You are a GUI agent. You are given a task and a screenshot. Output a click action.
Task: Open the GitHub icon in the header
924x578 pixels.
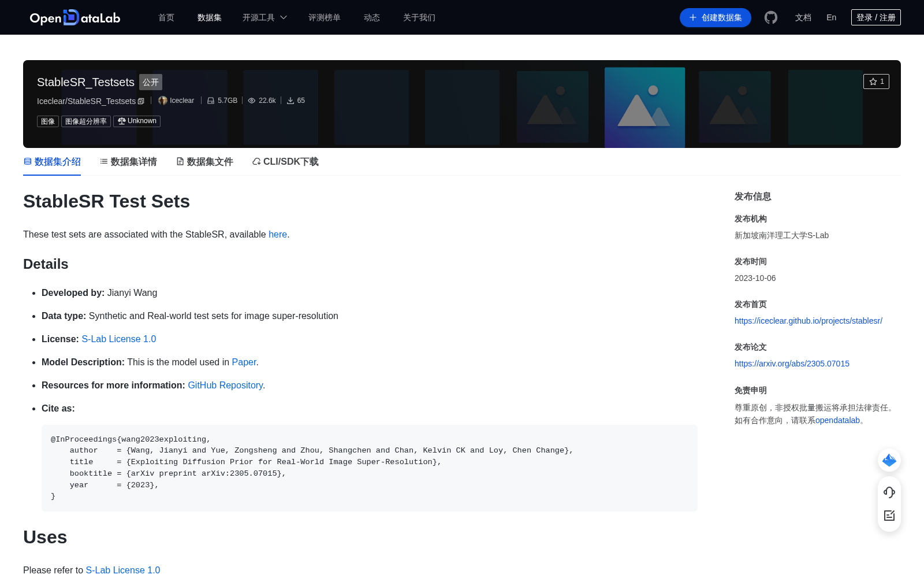coord(771,17)
